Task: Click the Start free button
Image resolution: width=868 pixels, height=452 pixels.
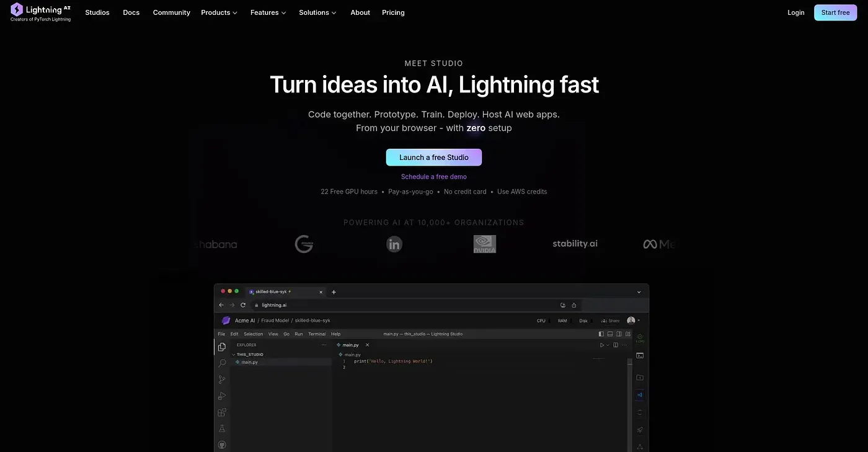Action: 835,12
